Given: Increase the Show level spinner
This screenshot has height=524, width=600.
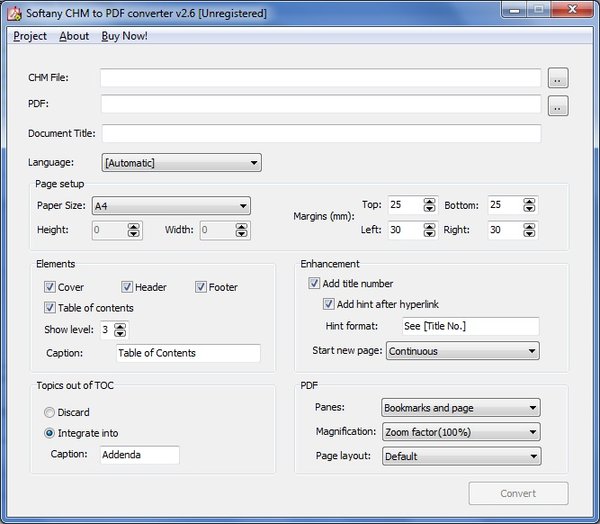Looking at the screenshot, I should click(x=120, y=326).
